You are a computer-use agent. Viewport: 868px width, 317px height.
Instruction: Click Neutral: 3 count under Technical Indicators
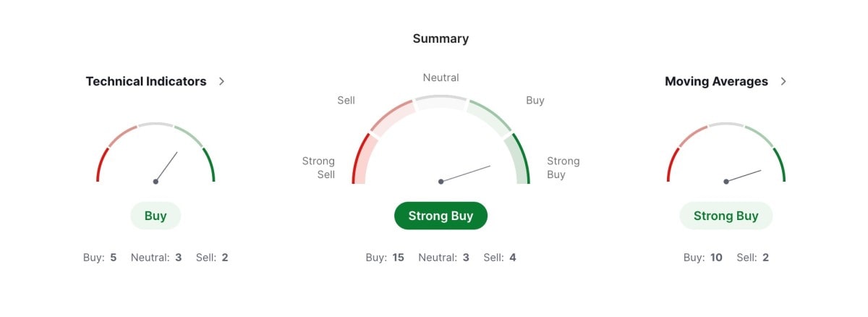(x=156, y=257)
